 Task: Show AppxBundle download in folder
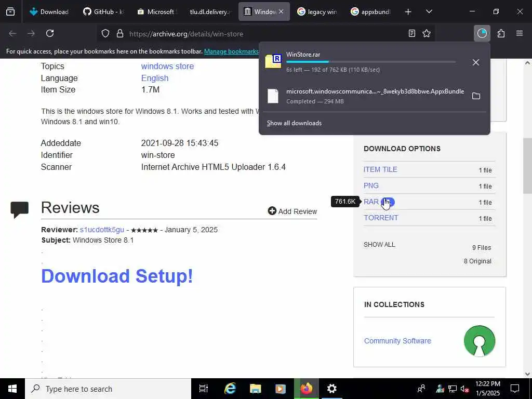476,96
